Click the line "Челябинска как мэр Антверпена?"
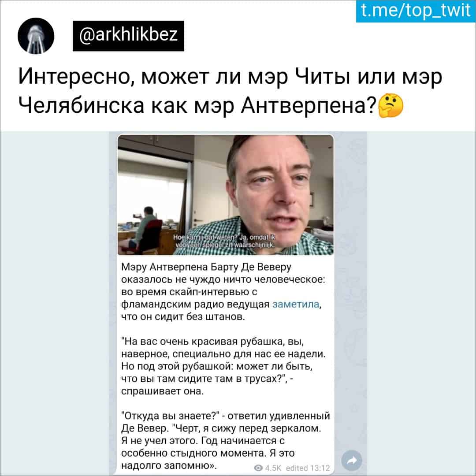Screen dimensions: 476x476 click(197, 105)
